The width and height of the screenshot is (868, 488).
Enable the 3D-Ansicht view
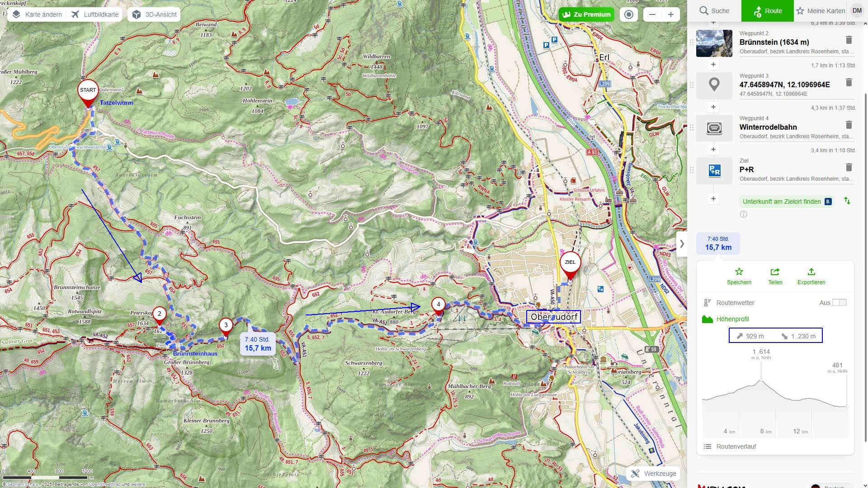point(154,14)
